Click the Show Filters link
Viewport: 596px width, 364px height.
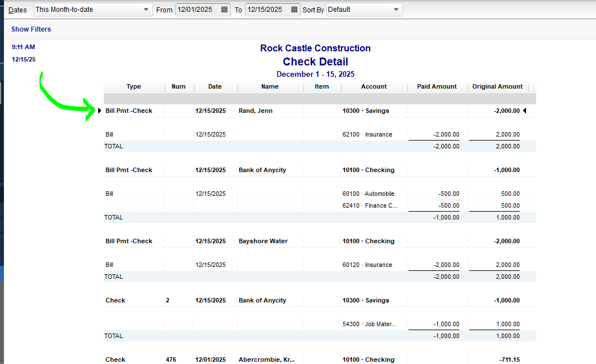(x=31, y=29)
